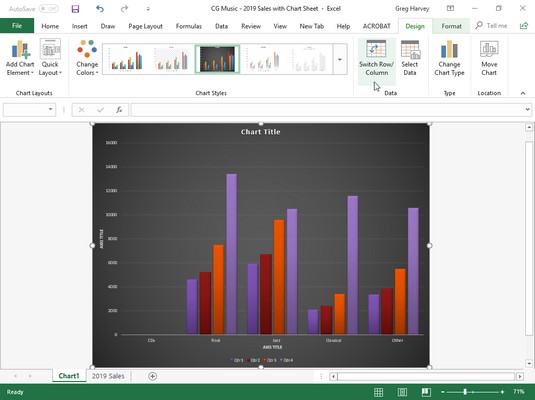535x400 pixels.
Task: Open Customize Quick Access Toolbar dropdown
Action: point(148,9)
